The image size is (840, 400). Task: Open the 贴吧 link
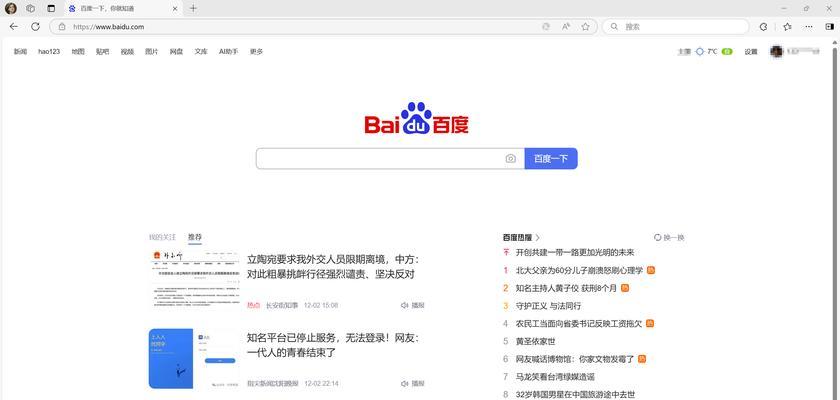(x=102, y=52)
